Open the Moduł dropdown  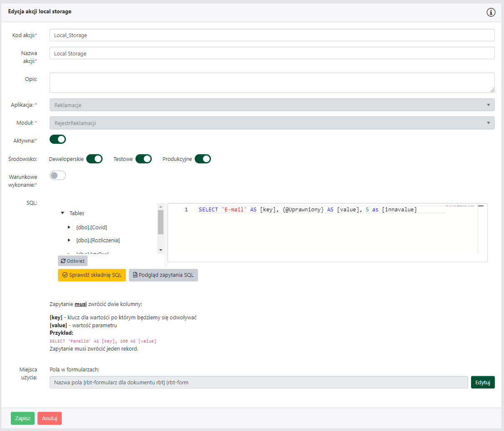(x=272, y=123)
